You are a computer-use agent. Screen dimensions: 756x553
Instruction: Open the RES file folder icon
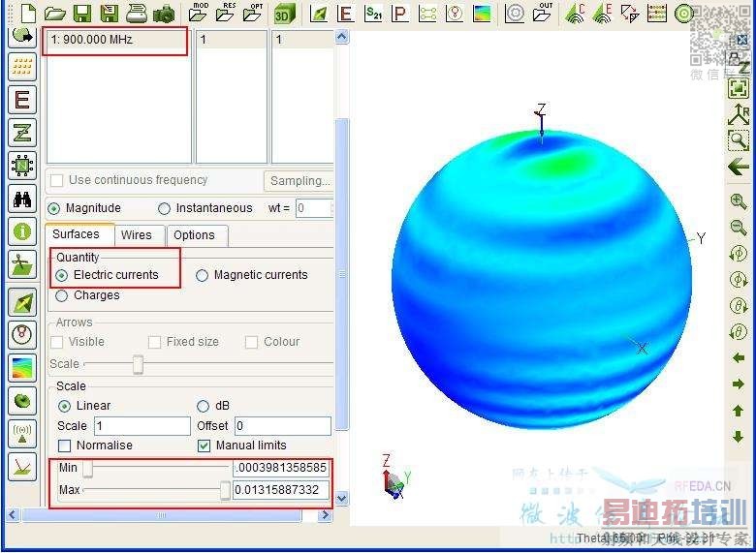pyautogui.click(x=226, y=13)
